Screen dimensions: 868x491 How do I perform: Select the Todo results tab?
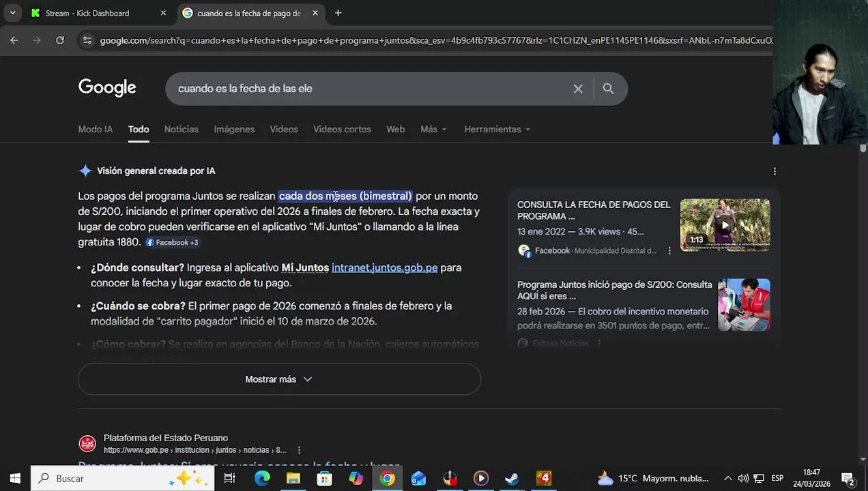coord(139,129)
